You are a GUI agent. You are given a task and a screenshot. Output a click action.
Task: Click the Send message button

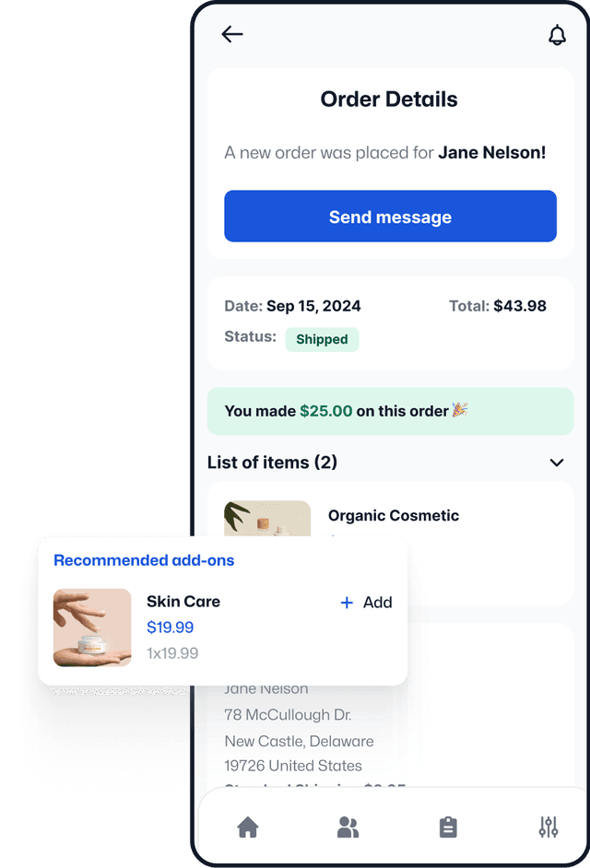pyautogui.click(x=390, y=217)
